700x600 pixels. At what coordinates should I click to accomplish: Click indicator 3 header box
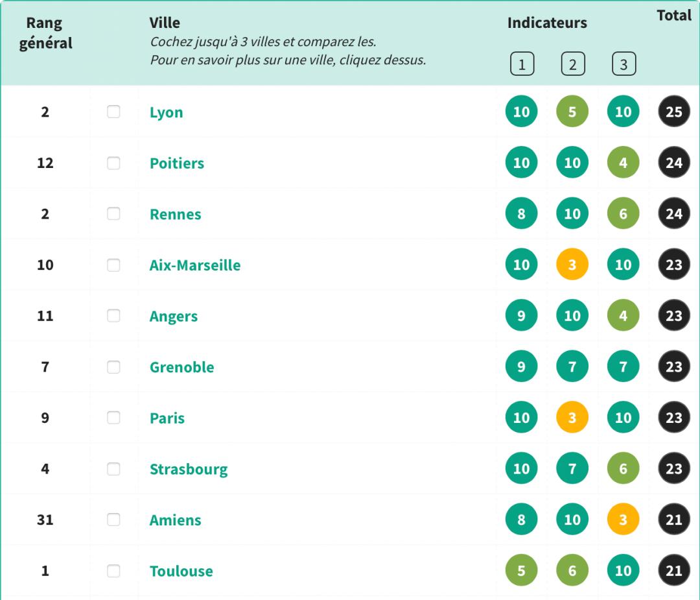[624, 64]
